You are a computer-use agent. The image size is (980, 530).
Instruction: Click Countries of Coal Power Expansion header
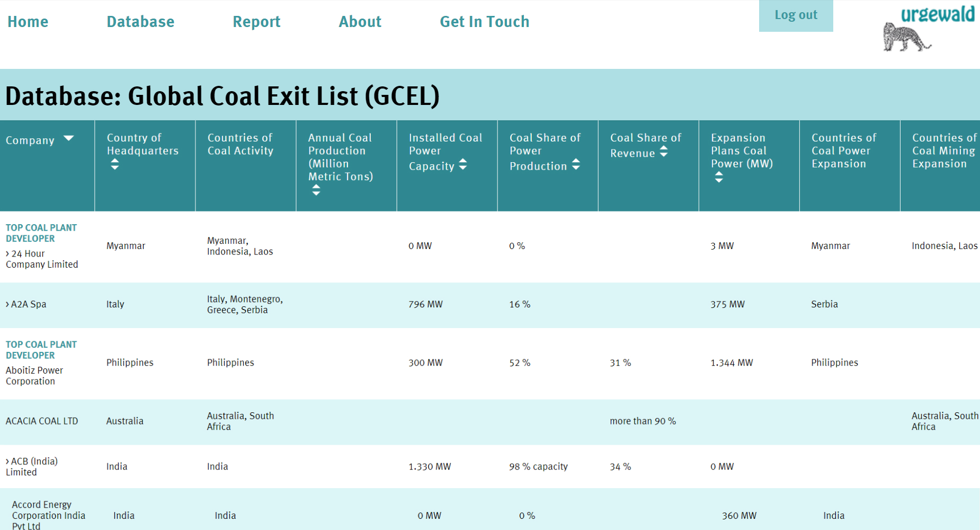point(844,151)
